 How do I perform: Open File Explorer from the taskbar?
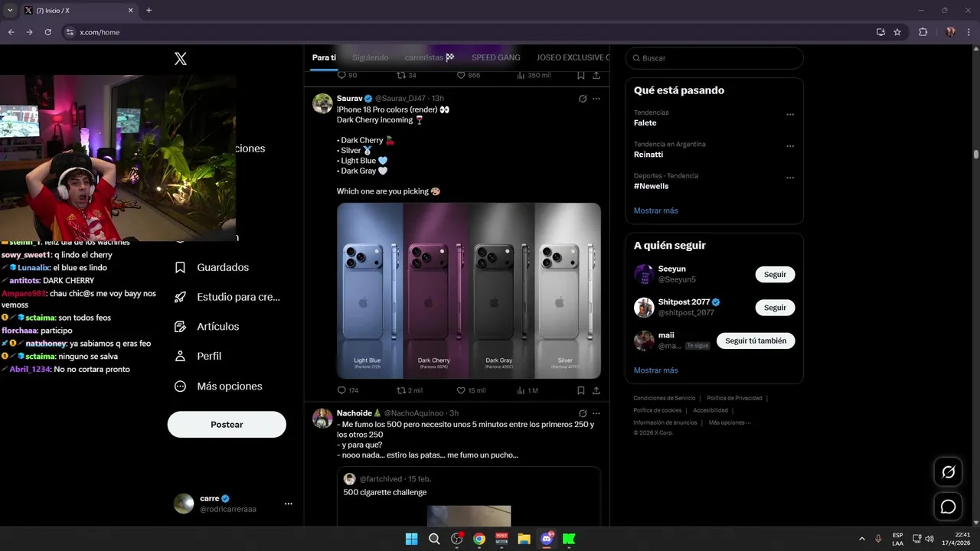524,539
